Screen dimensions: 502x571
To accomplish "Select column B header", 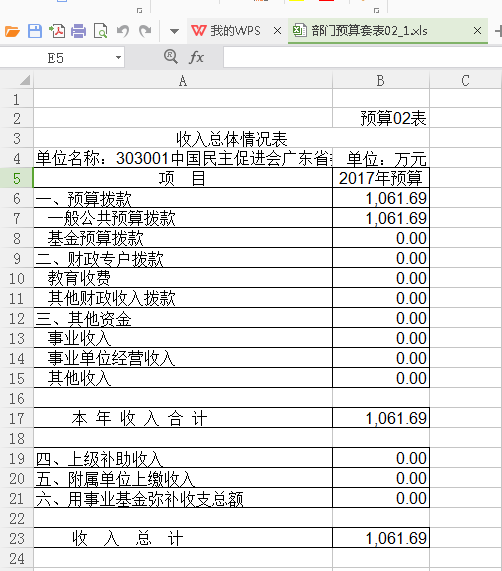I will (x=381, y=80).
